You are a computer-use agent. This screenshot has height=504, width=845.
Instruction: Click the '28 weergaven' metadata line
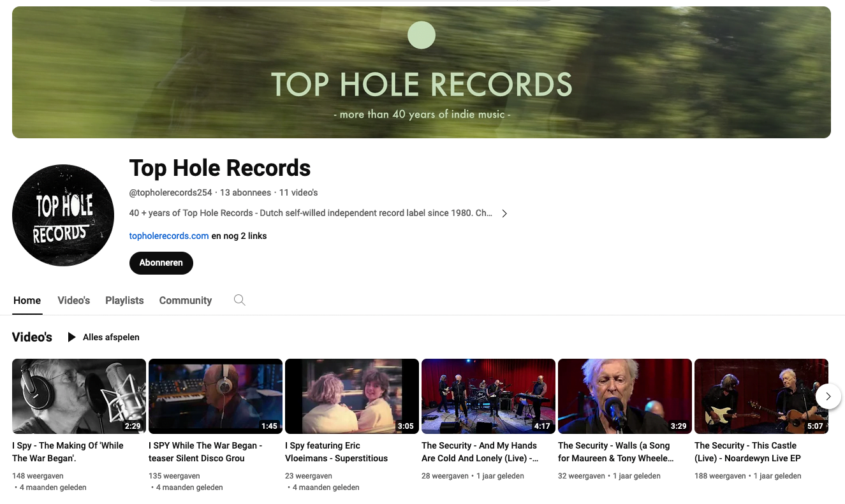tap(473, 476)
